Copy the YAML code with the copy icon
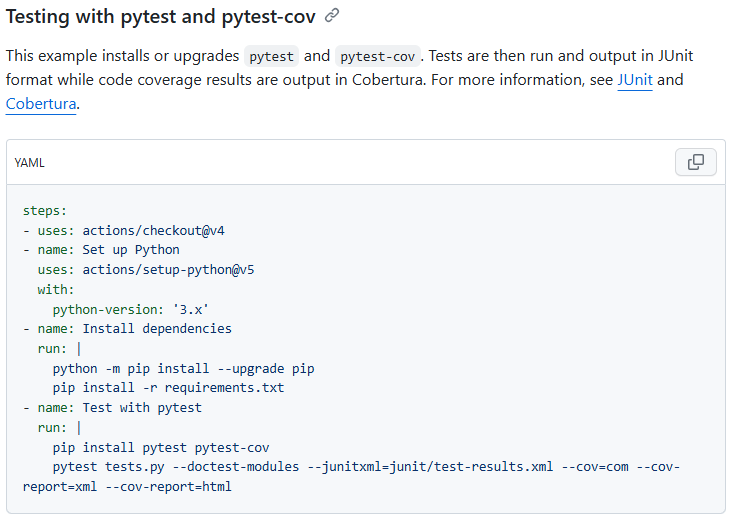Image resolution: width=730 pixels, height=518 pixels. pyautogui.click(x=696, y=162)
